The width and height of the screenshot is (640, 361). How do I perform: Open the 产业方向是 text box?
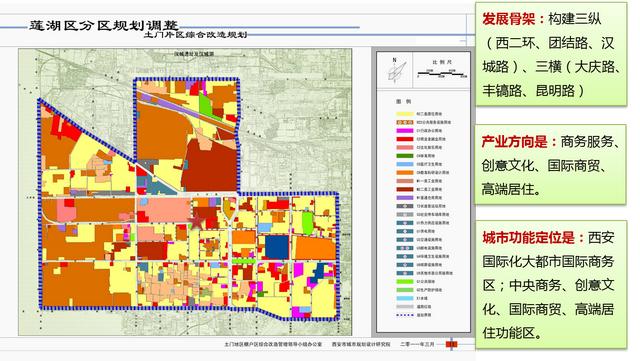[550, 165]
